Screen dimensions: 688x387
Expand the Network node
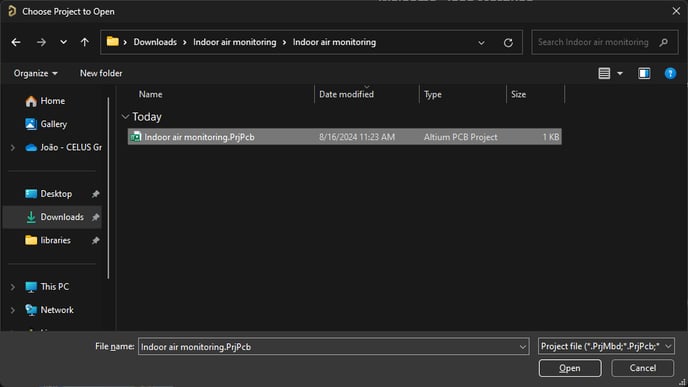[13, 311]
